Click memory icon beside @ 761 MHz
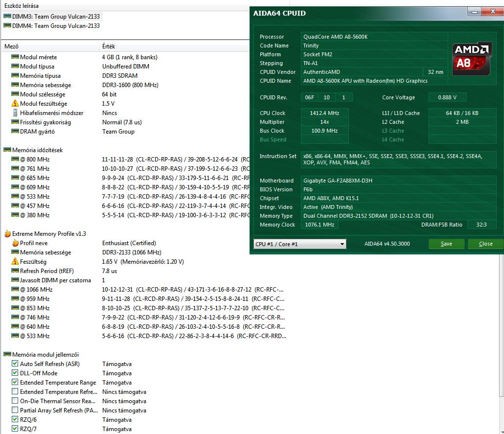This screenshot has height=434, width=504. 15,168
